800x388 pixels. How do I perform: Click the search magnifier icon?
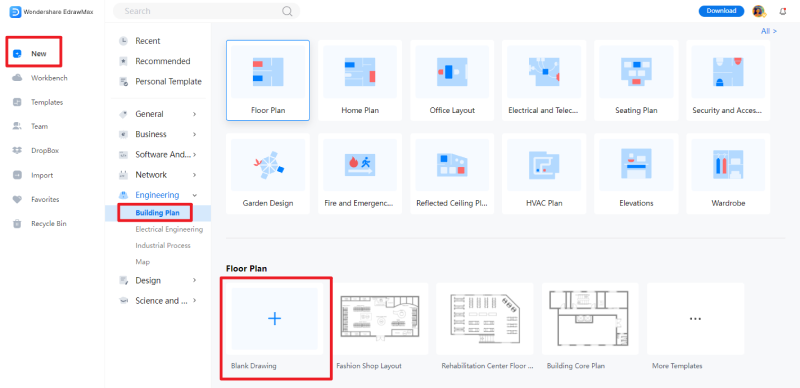click(287, 11)
